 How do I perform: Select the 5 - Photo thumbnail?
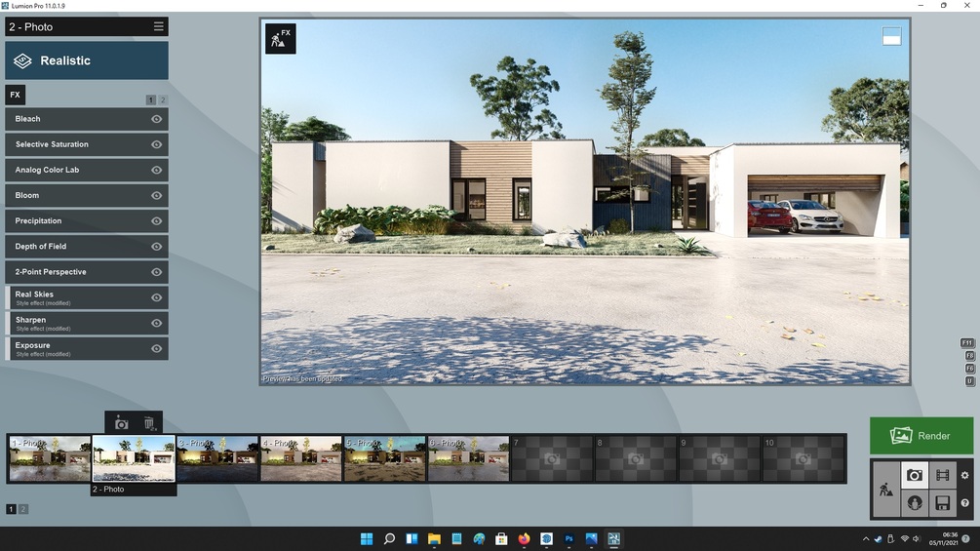[x=385, y=458]
